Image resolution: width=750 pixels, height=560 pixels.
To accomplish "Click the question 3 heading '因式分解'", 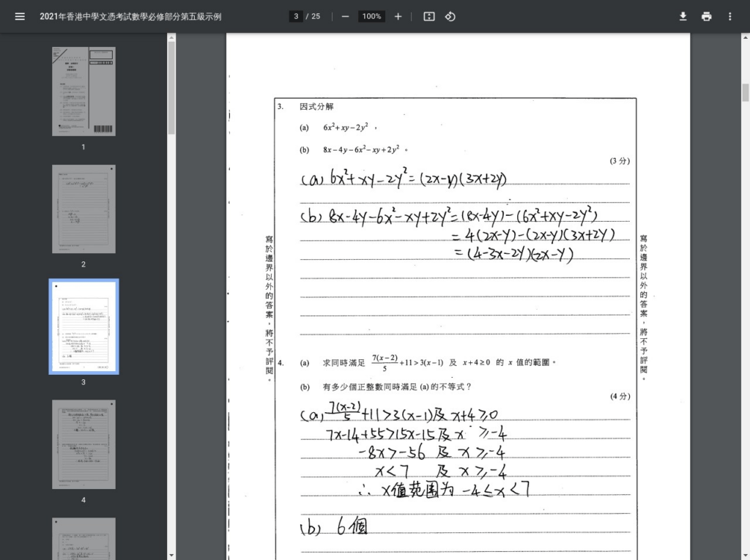I will pyautogui.click(x=316, y=107).
